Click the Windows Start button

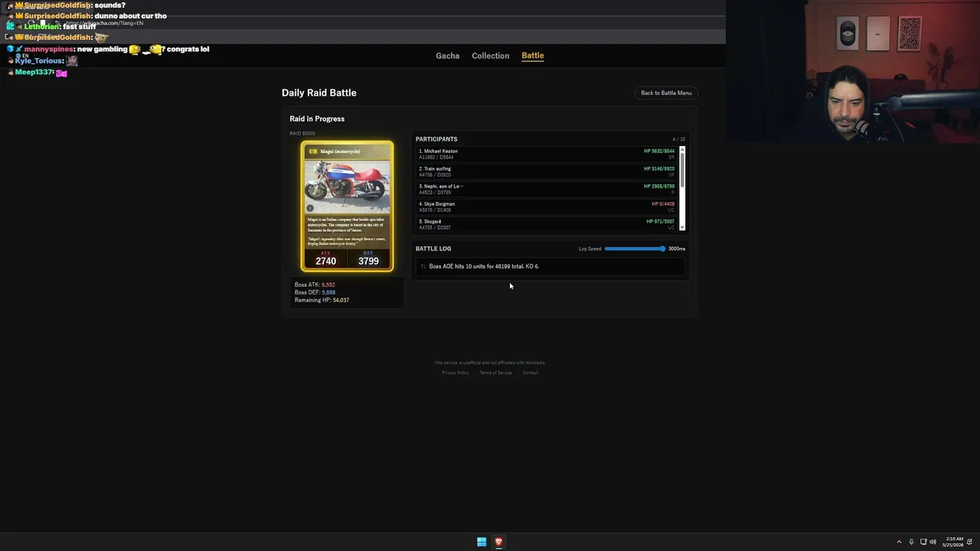pos(482,542)
